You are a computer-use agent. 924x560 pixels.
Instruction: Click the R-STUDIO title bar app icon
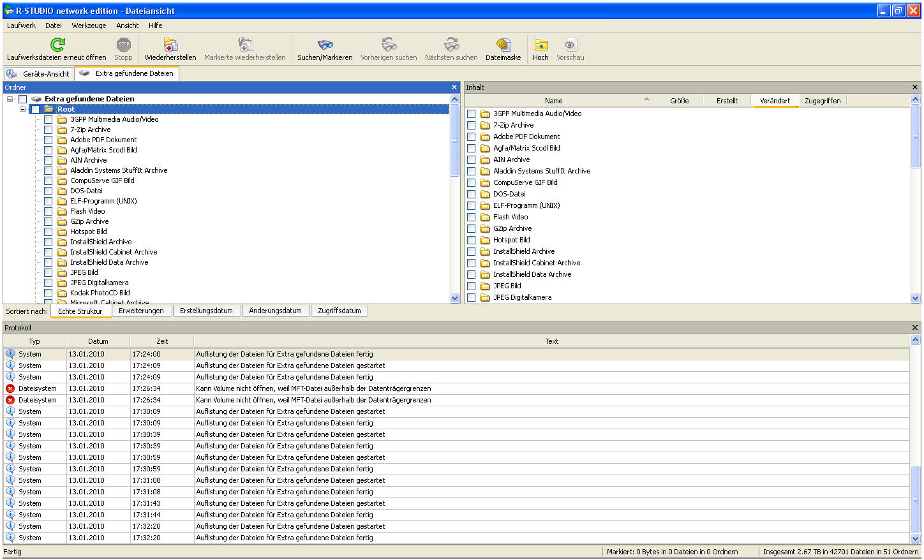9,11
